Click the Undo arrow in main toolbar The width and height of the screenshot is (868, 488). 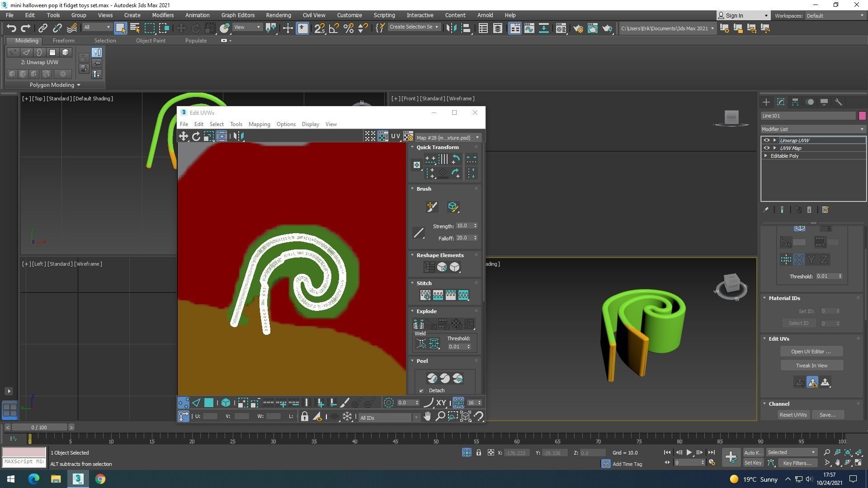click(11, 28)
